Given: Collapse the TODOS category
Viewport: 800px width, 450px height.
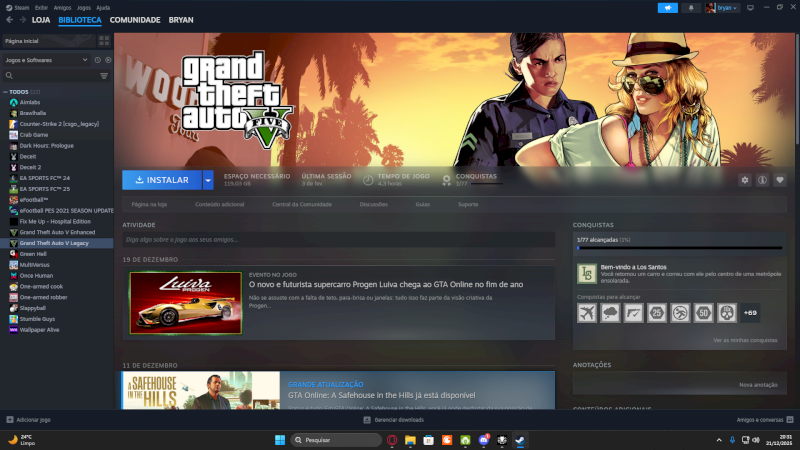Looking at the screenshot, I should pos(5,92).
